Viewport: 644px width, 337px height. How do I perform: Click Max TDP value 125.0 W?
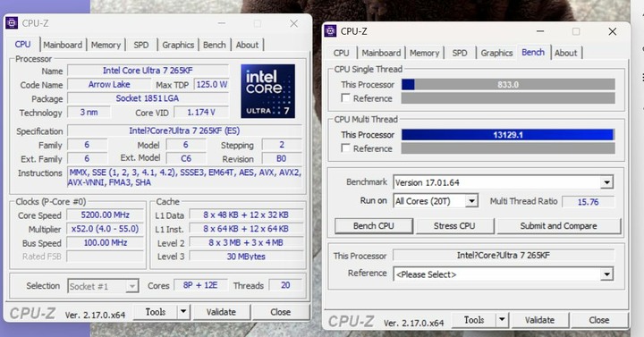[211, 84]
